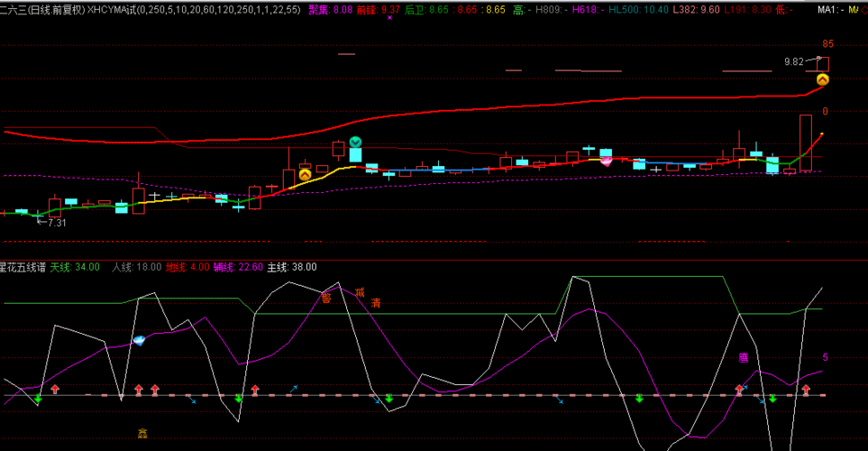Click the 聚集: 8.08 indicator value

[331, 10]
